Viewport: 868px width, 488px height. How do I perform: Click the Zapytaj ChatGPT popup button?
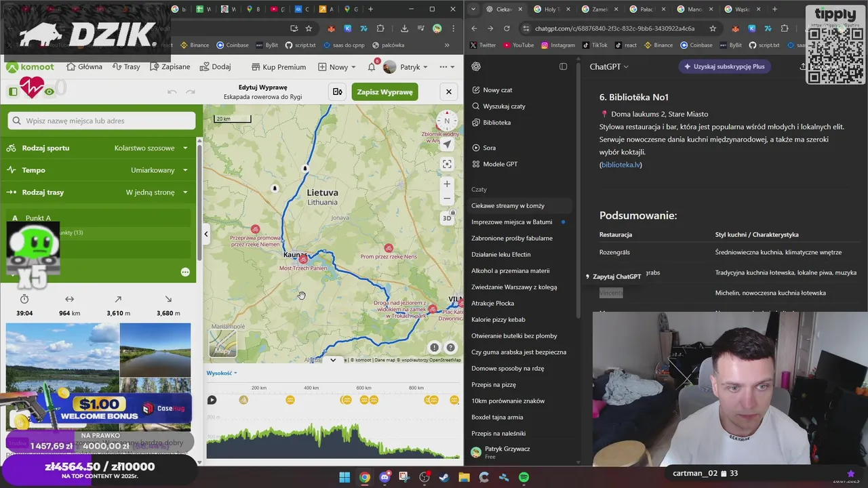tap(614, 277)
